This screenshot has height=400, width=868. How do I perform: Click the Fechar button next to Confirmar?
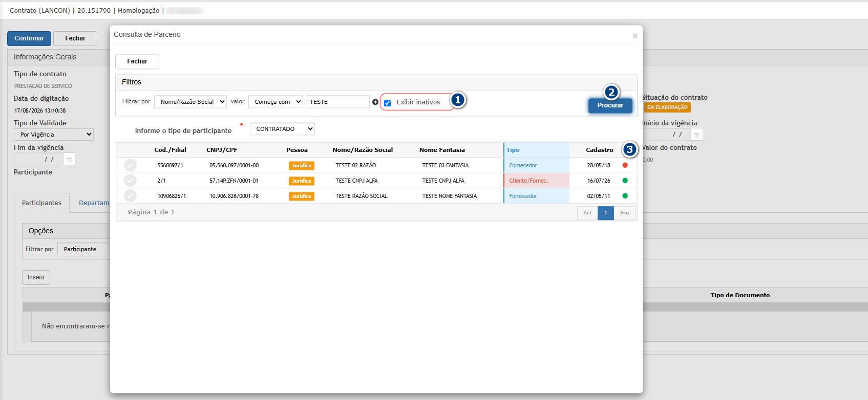click(x=75, y=38)
